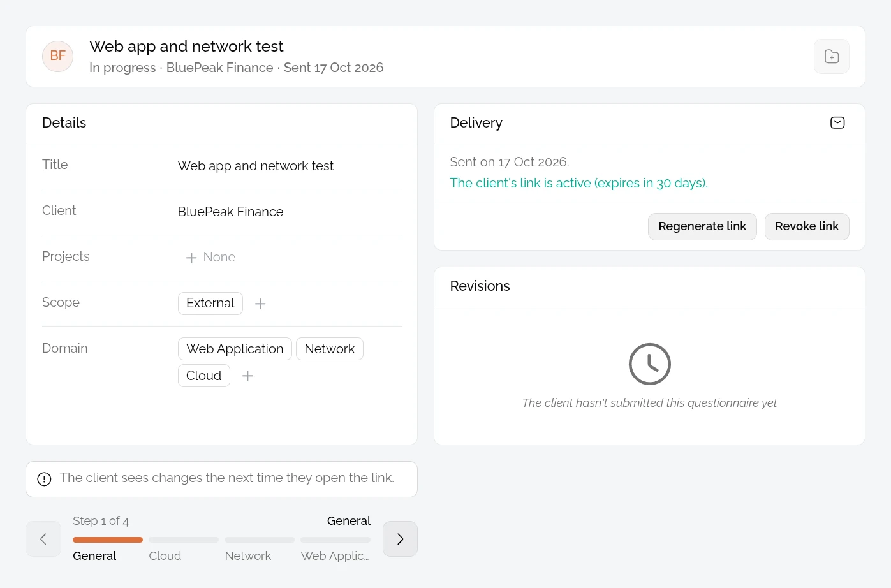This screenshot has width=891, height=588.
Task: Add a project with the plus None
Action: click(210, 257)
